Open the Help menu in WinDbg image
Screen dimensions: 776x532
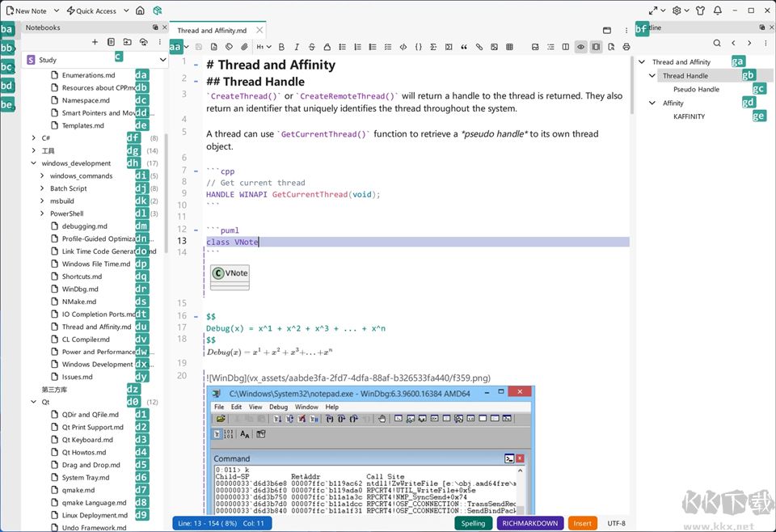tap(332, 407)
